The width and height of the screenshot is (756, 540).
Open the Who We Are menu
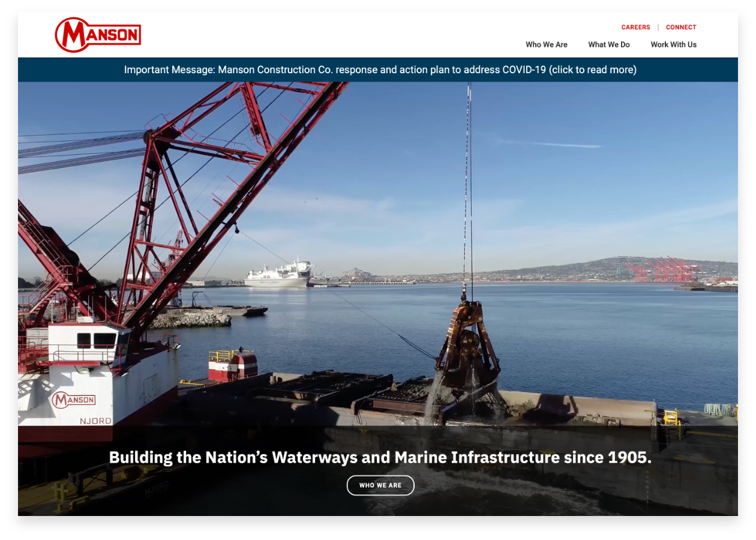546,44
